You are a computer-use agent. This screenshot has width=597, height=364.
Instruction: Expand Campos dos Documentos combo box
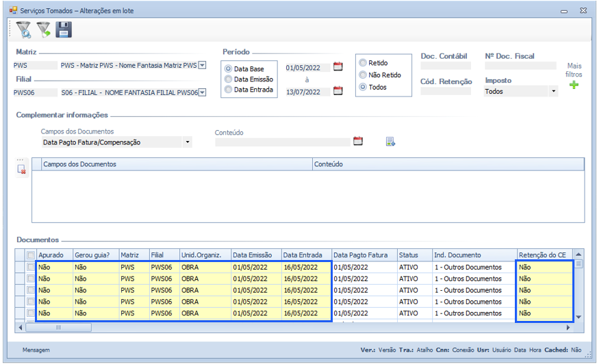tap(188, 142)
